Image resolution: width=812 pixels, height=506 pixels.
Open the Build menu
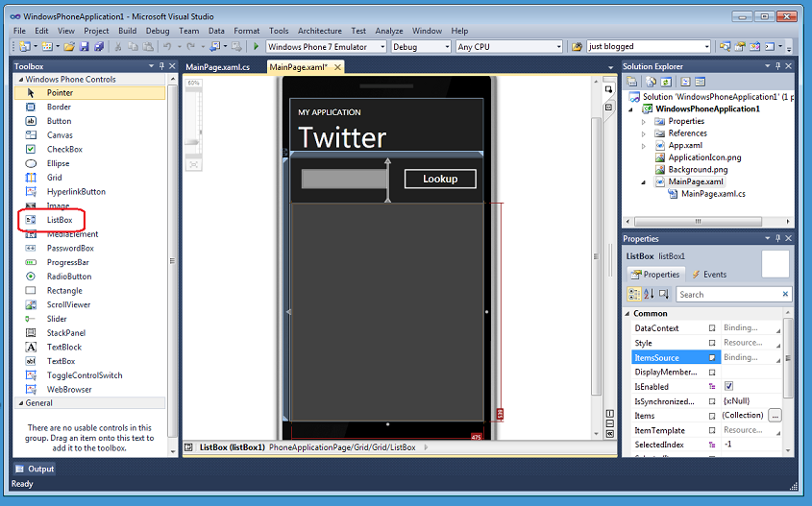(128, 31)
